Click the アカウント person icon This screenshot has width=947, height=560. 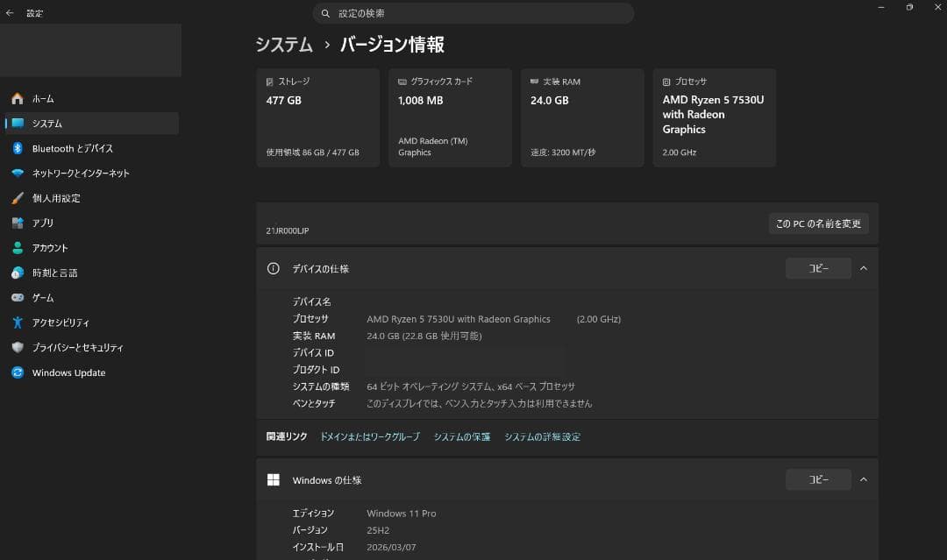[x=18, y=247]
